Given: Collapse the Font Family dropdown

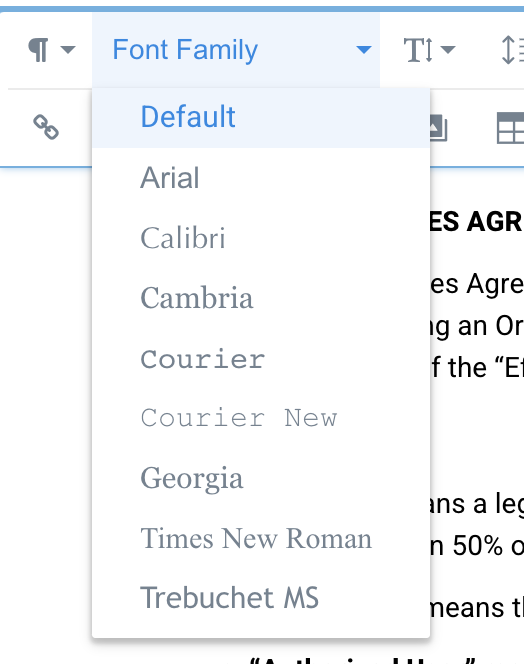Looking at the screenshot, I should [x=236, y=50].
